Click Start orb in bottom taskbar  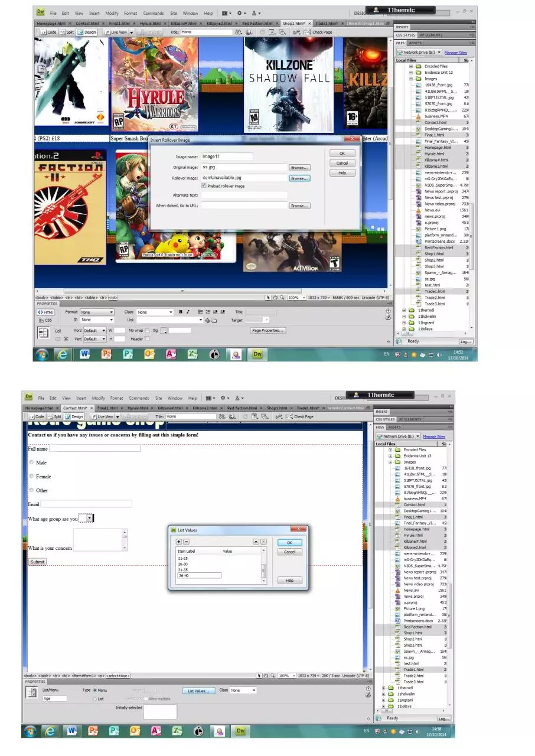(x=30, y=731)
